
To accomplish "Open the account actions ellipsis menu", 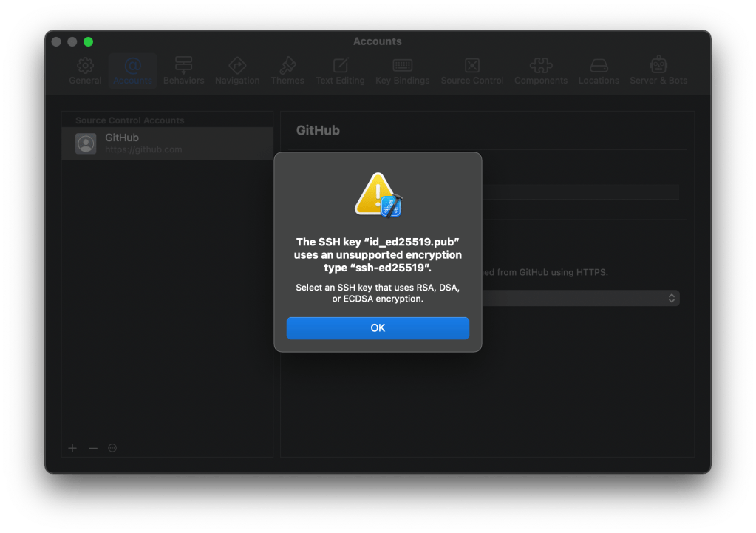I will point(112,448).
